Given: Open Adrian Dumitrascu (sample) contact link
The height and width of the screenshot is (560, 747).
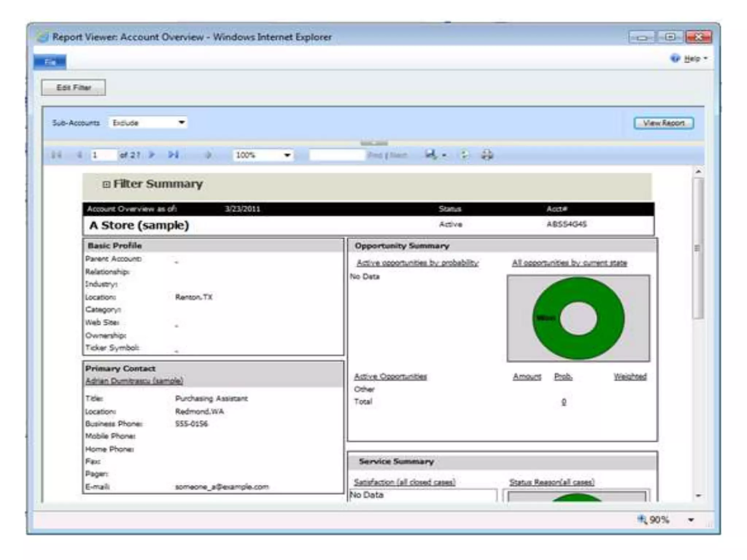Looking at the screenshot, I should point(134,381).
